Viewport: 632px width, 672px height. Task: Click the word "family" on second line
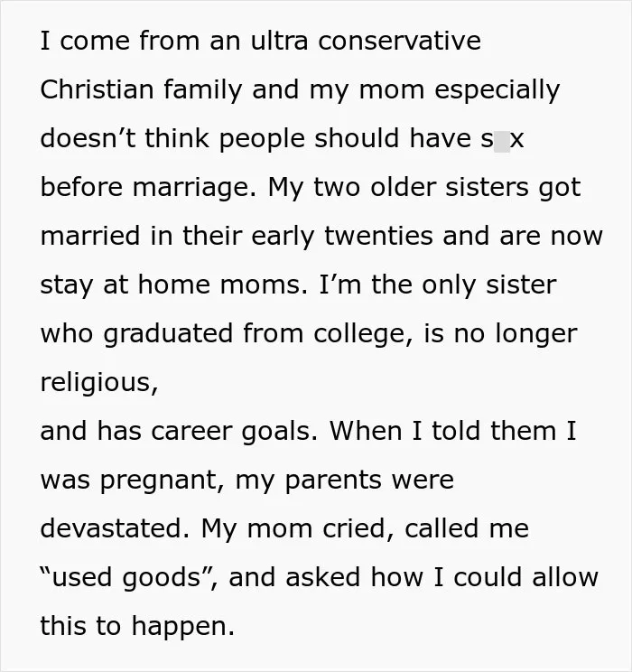[x=202, y=89]
